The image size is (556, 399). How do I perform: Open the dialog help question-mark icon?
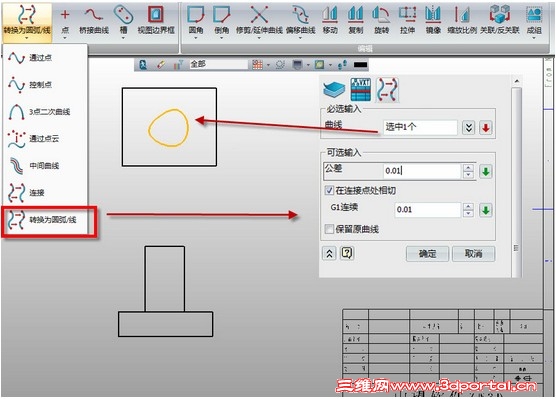click(347, 253)
